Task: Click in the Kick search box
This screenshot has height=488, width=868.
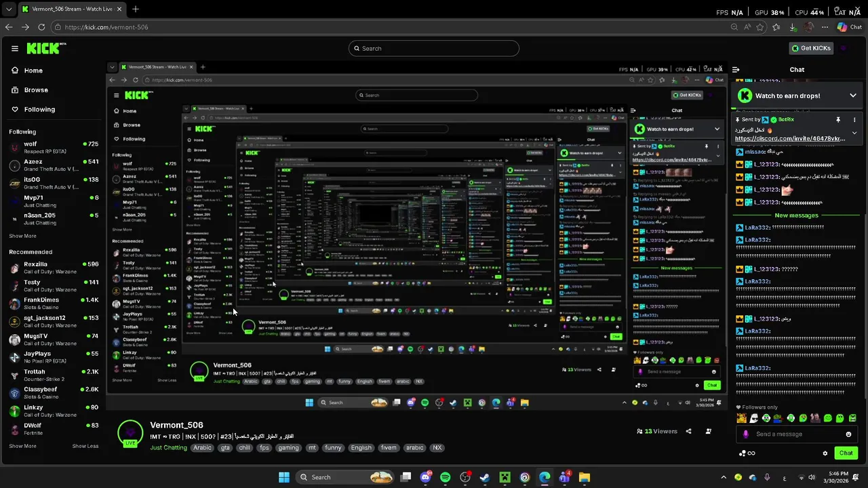Action: [434, 48]
